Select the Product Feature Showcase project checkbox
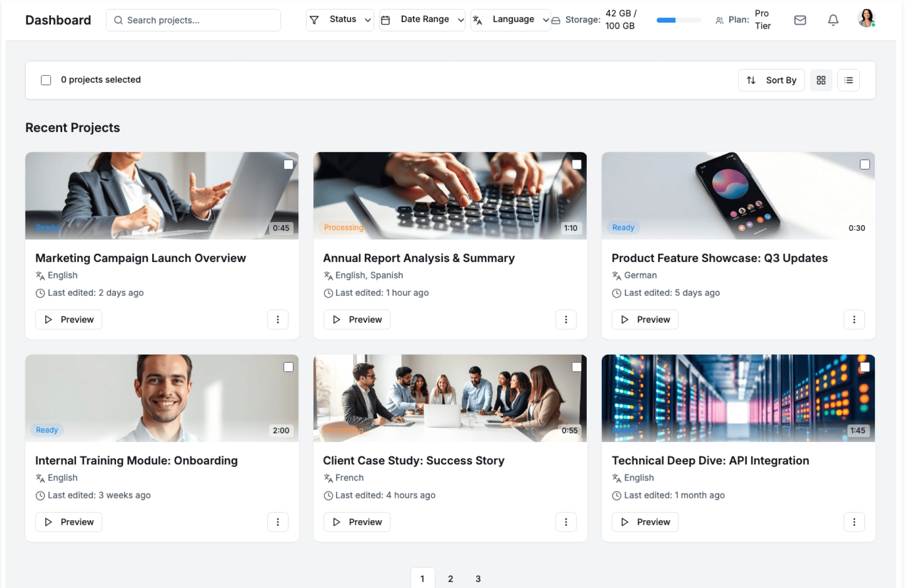The height and width of the screenshot is (588, 905). [864, 164]
